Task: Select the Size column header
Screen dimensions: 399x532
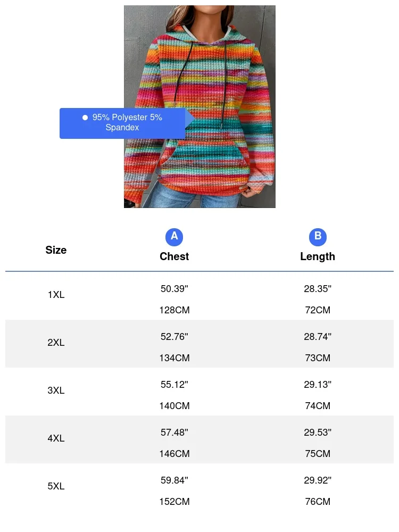Action: (56, 250)
